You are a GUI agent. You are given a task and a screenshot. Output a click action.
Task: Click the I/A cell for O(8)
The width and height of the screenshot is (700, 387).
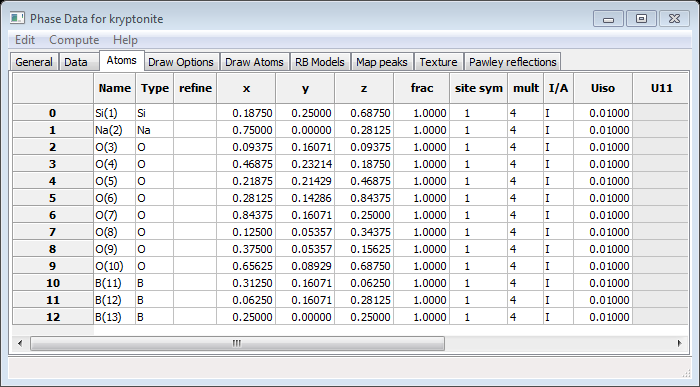pos(558,232)
